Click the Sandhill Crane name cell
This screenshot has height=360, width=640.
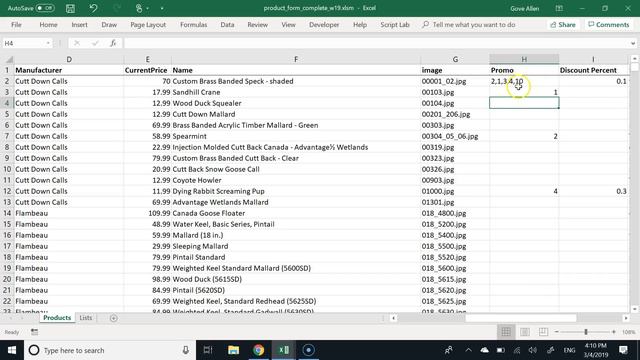(296, 92)
